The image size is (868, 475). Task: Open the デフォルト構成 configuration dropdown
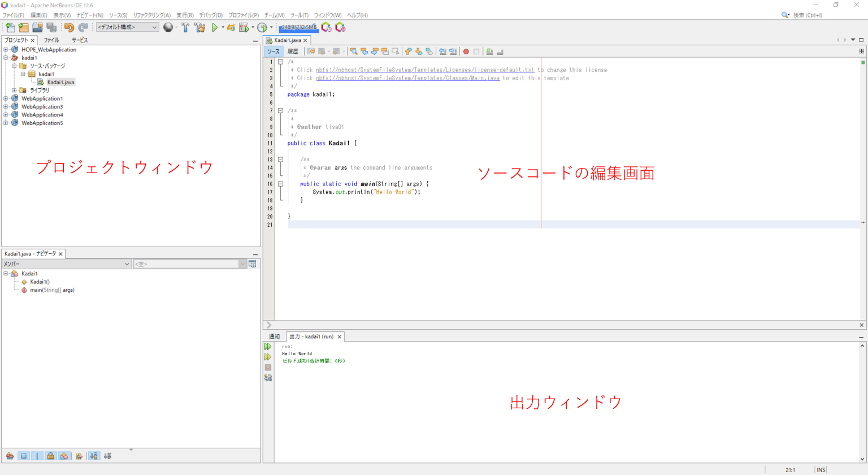click(127, 27)
